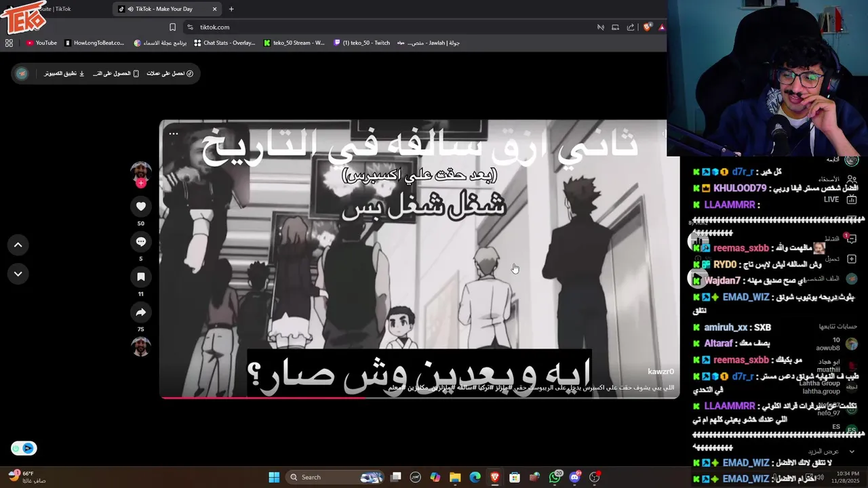
Task: Open File Explorer from the taskbar
Action: (455, 477)
